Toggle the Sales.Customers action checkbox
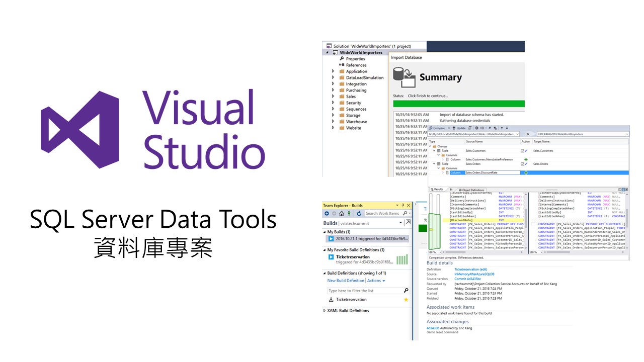The image size is (644, 362). pyautogui.click(x=523, y=150)
